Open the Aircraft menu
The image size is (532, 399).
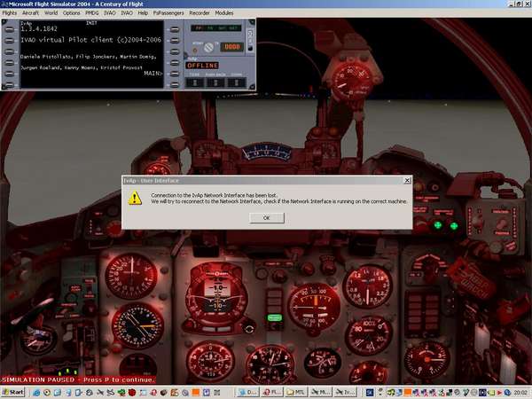[30, 13]
